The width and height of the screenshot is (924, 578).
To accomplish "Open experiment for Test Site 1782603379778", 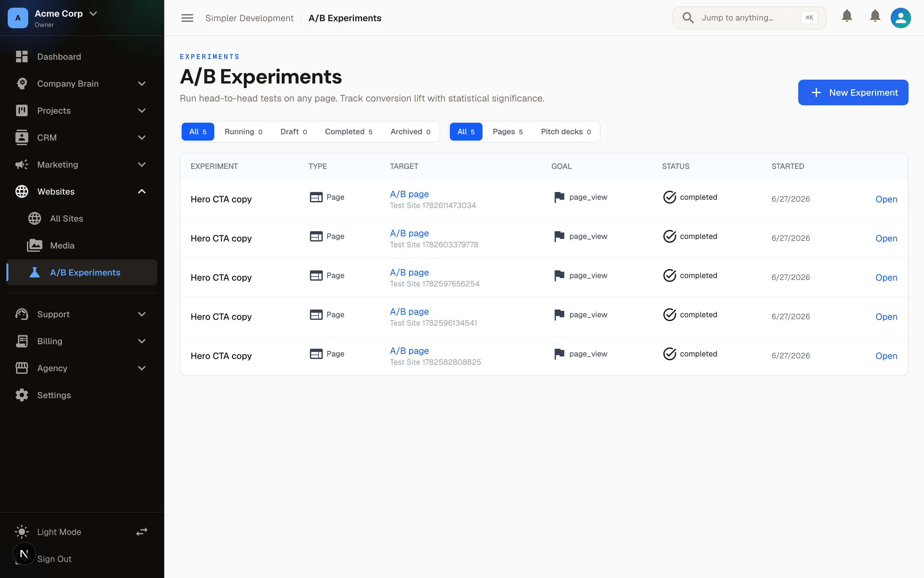I will [886, 238].
